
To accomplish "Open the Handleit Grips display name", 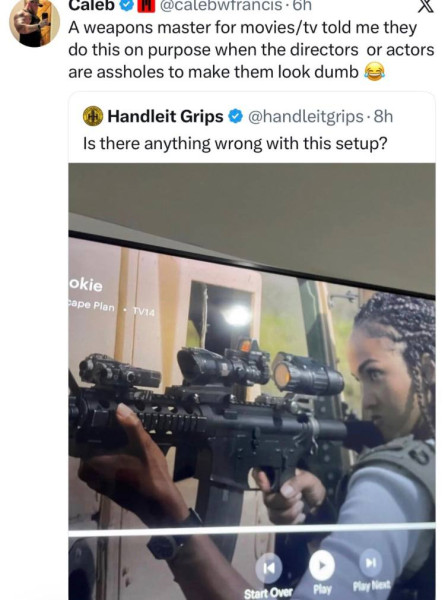I will tap(166, 116).
